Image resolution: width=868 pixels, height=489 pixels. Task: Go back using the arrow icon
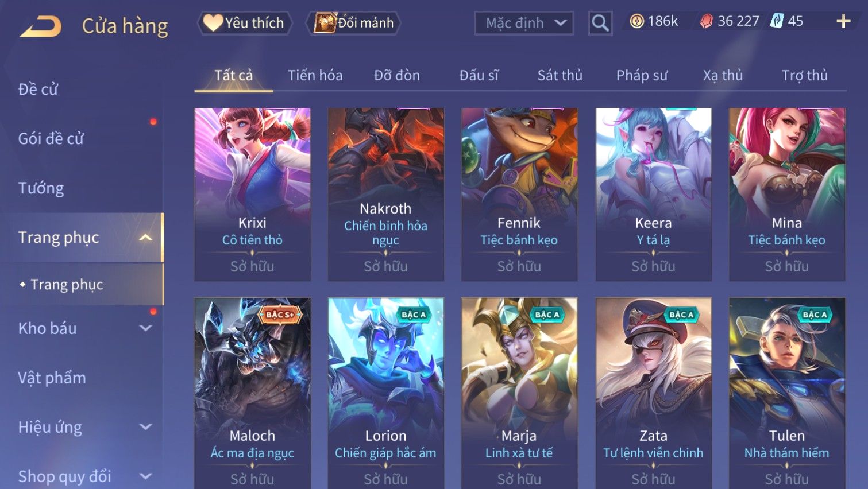click(x=40, y=26)
